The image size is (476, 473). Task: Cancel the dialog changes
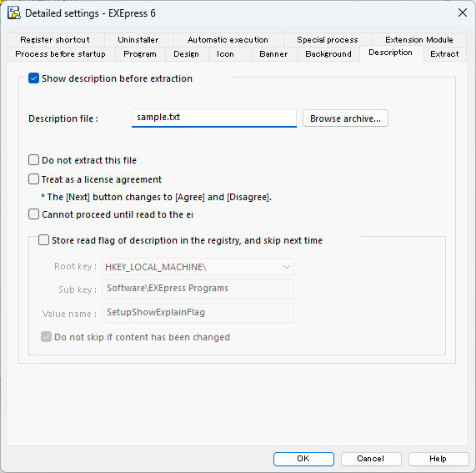(371, 459)
